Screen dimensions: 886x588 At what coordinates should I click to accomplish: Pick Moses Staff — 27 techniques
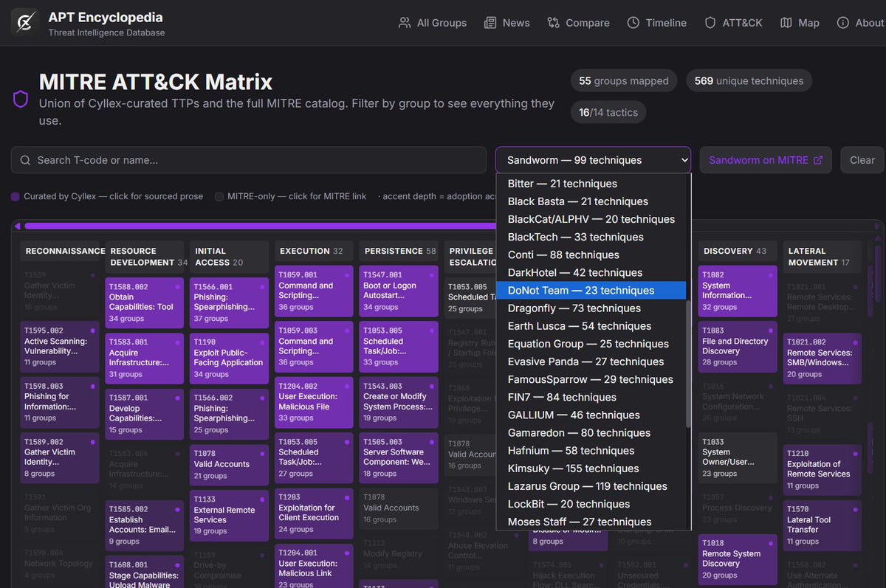point(591,522)
